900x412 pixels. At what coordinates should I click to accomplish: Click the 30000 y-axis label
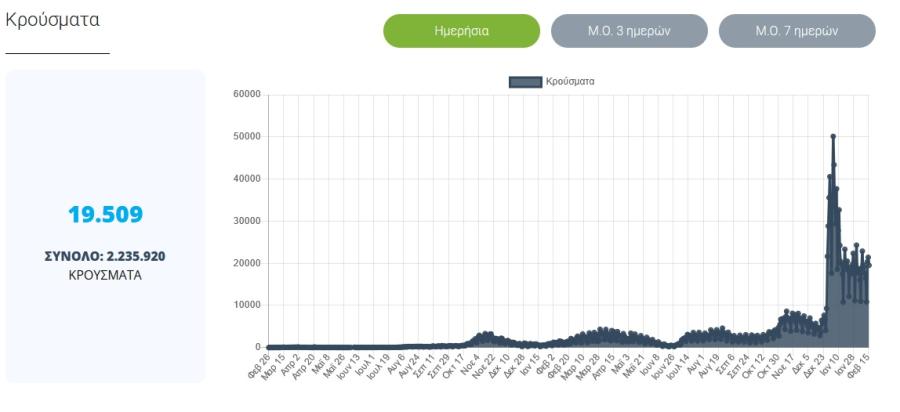[247, 221]
